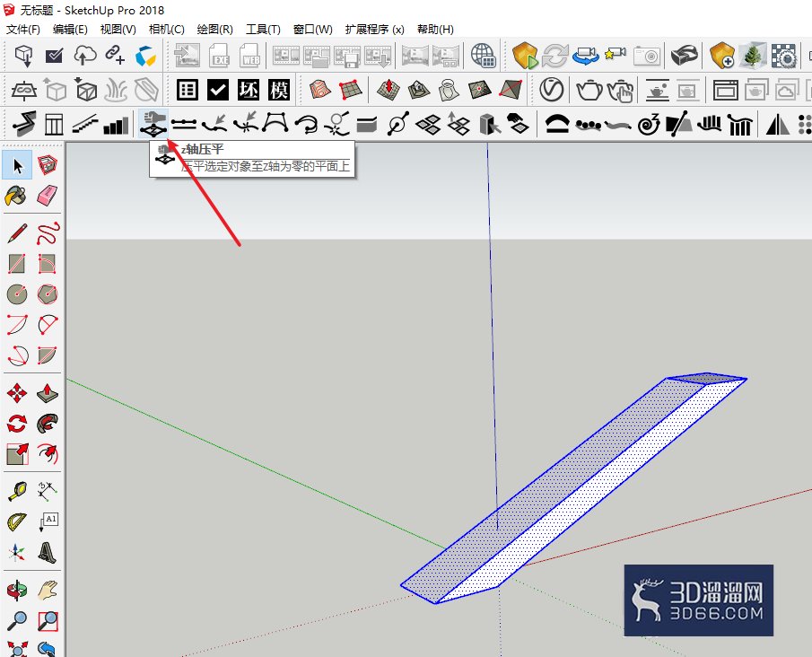
Task: Activate the Follow Me tool
Action: click(48, 424)
